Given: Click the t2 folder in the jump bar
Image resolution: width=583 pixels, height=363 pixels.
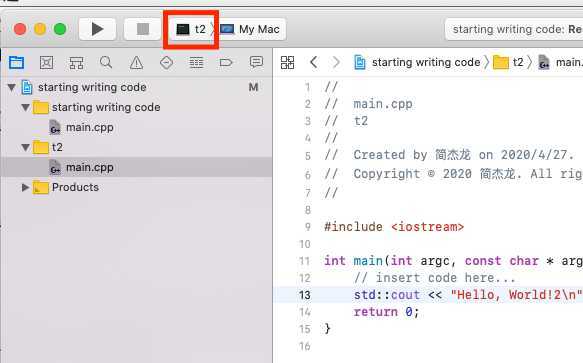Looking at the screenshot, I should 509,62.
